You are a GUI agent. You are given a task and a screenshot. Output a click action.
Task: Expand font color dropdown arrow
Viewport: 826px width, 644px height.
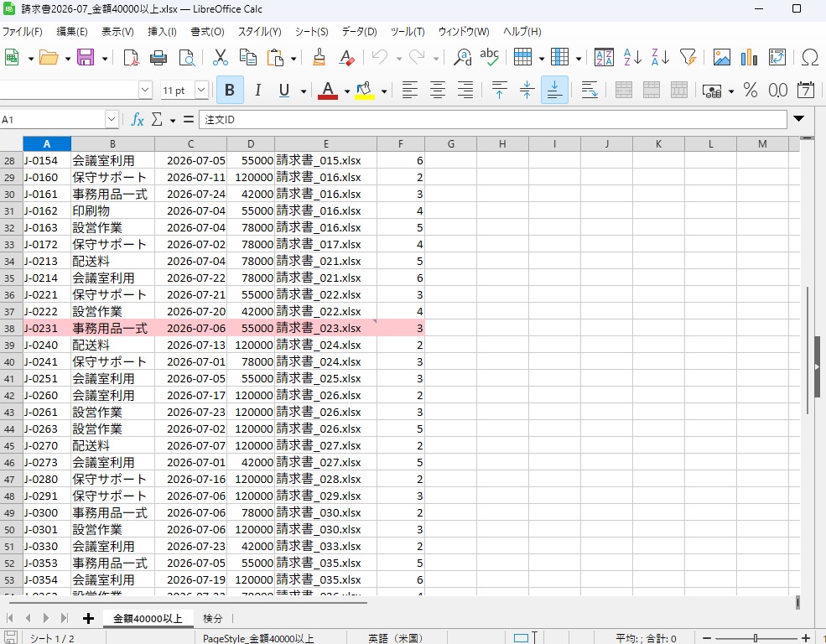347,91
